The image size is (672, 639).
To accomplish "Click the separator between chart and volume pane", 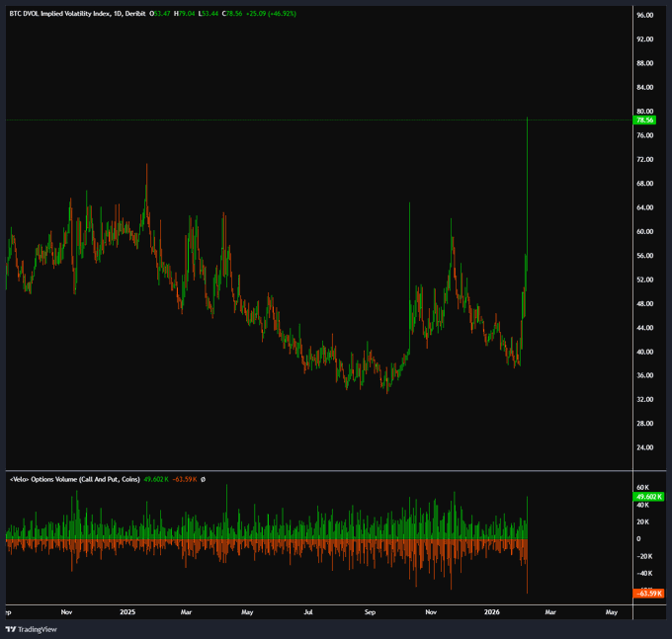I will coord(316,470).
